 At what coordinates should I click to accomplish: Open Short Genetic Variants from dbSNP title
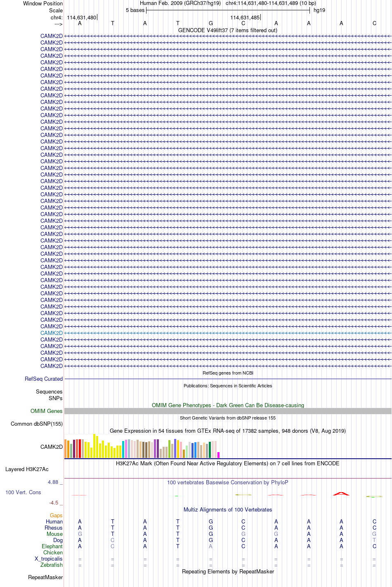(228, 418)
